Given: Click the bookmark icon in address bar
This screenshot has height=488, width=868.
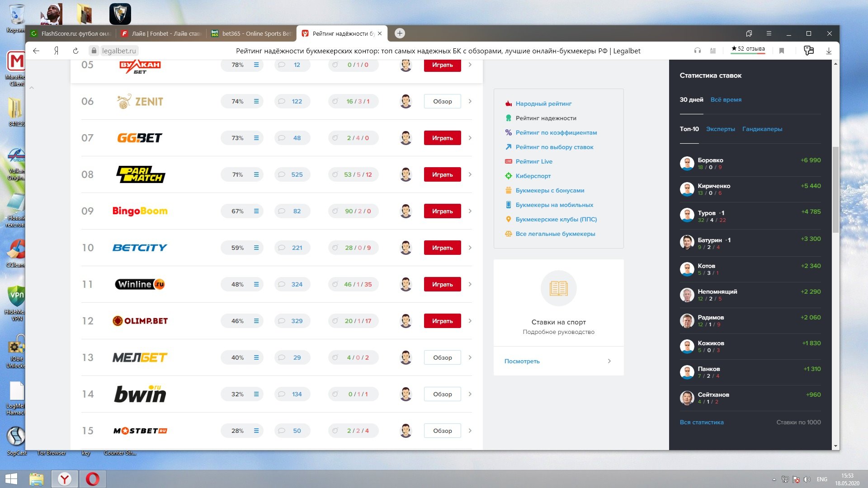Looking at the screenshot, I should [x=781, y=51].
